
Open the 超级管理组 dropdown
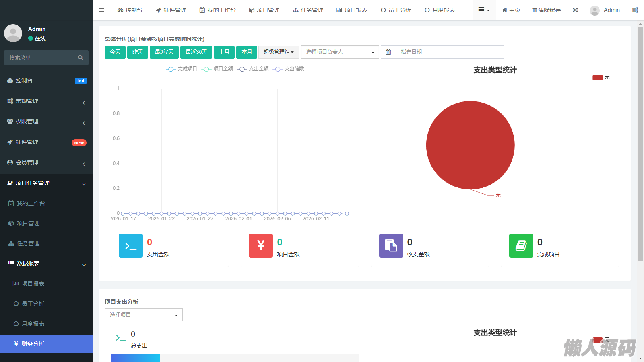click(279, 52)
